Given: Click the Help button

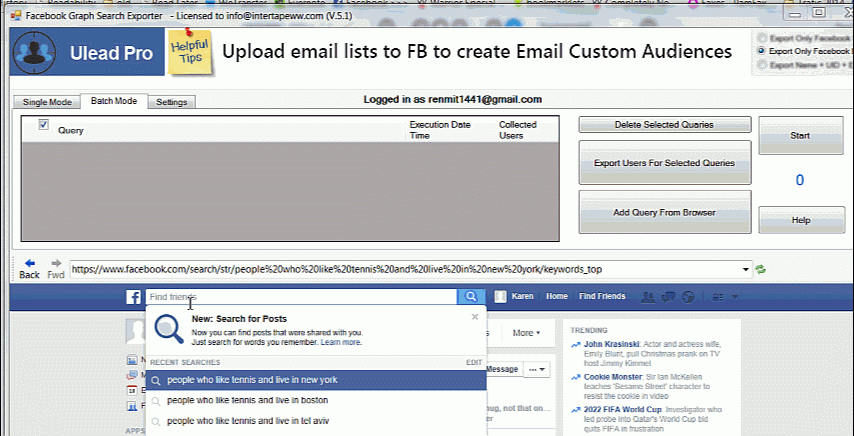Looking at the screenshot, I should point(801,220).
